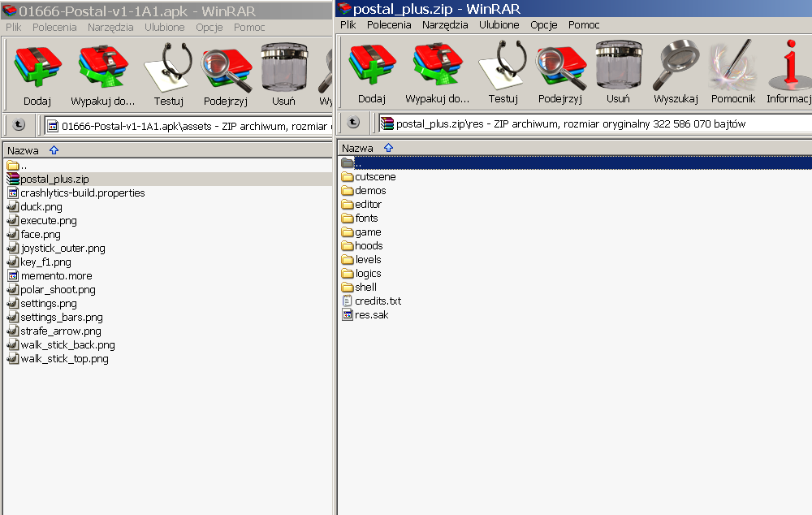This screenshot has width=812, height=515.
Task: Select the shell folder
Action: point(360,287)
